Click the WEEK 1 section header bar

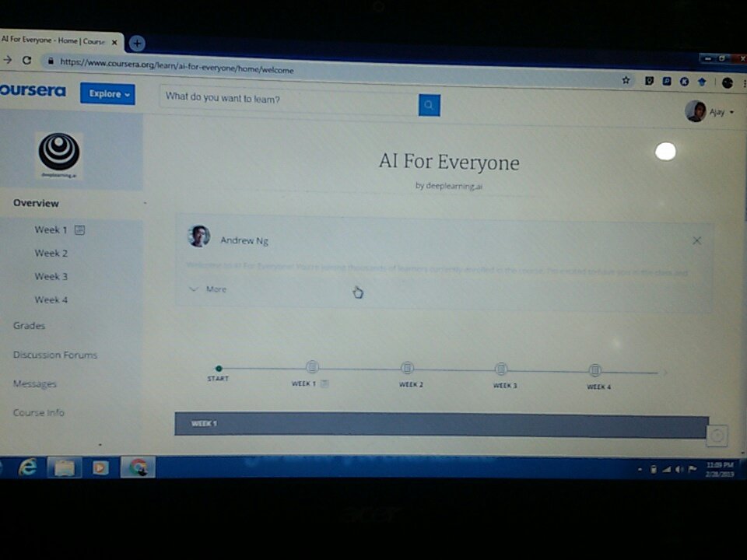(441, 425)
